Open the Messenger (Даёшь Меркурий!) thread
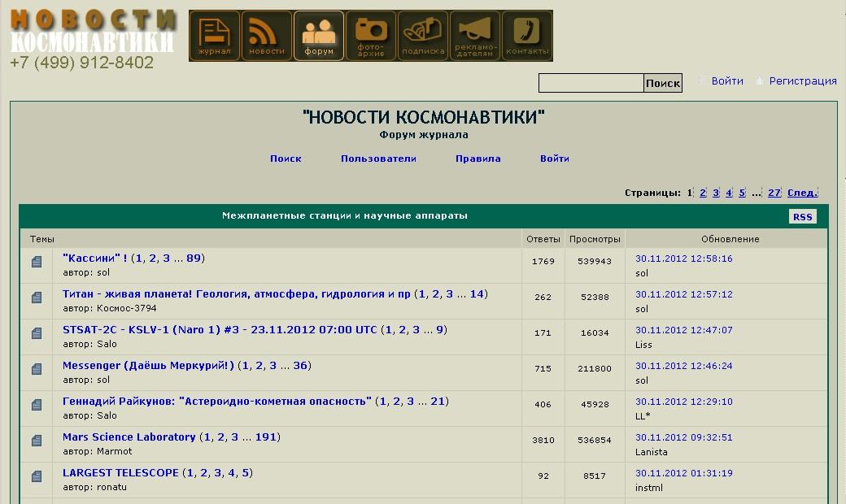The height and width of the screenshot is (504, 846). (x=148, y=366)
